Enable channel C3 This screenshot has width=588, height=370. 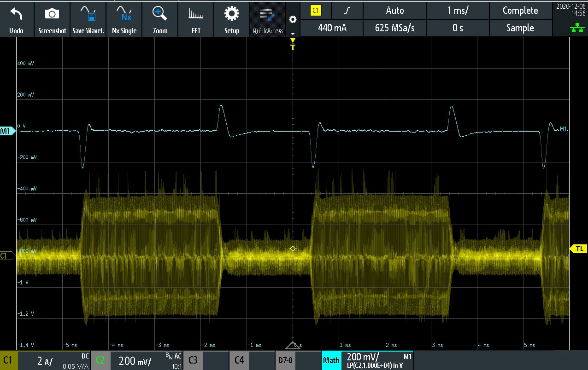pos(193,360)
